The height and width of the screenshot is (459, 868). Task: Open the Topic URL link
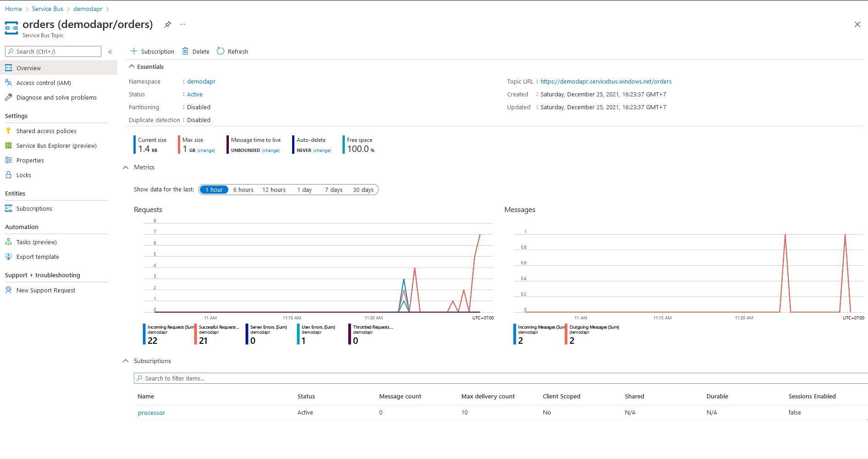tap(606, 81)
